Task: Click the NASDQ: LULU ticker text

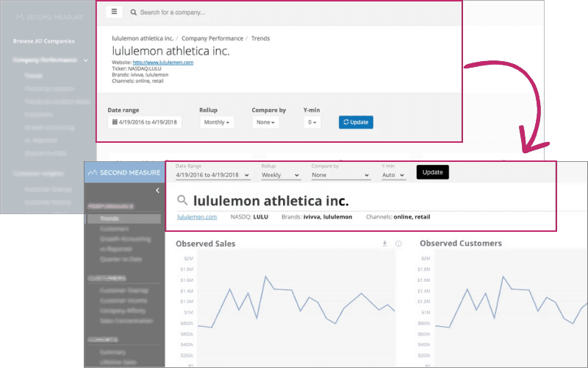Action: pos(249,216)
